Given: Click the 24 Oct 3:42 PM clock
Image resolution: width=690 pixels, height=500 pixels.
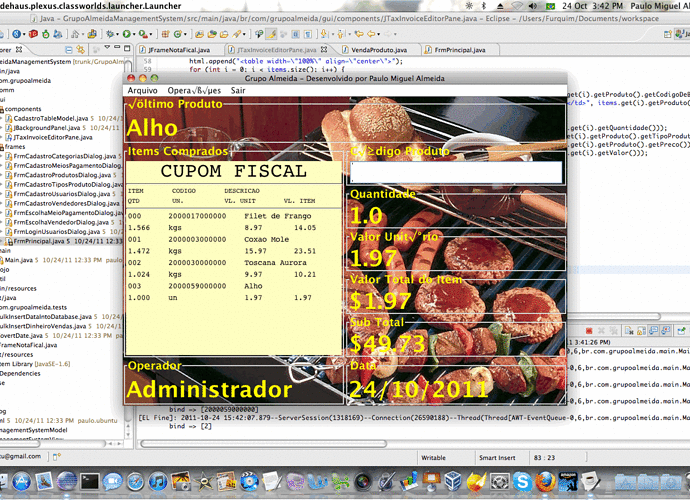Looking at the screenshot, I should 593,6.
